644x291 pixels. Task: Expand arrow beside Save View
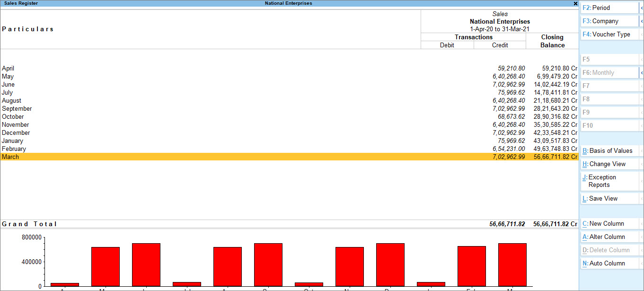pyautogui.click(x=641, y=199)
